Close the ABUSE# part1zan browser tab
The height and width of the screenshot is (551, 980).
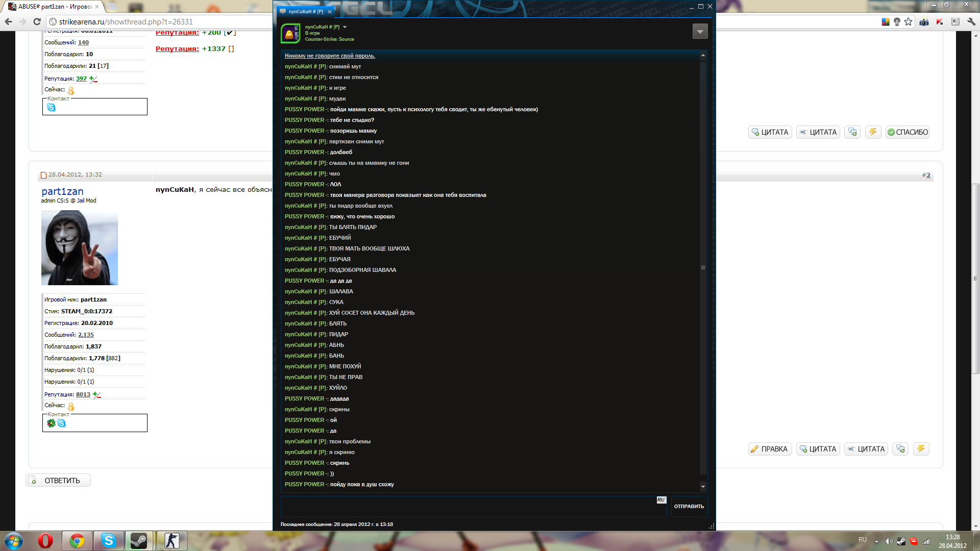click(x=97, y=7)
